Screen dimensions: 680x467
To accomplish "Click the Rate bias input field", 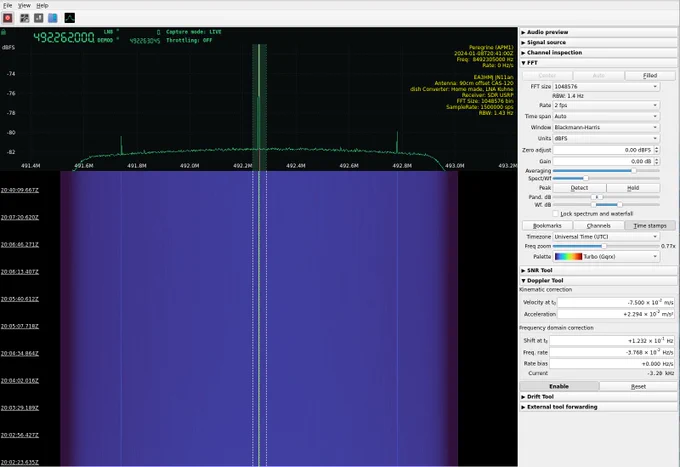I will tap(612, 363).
